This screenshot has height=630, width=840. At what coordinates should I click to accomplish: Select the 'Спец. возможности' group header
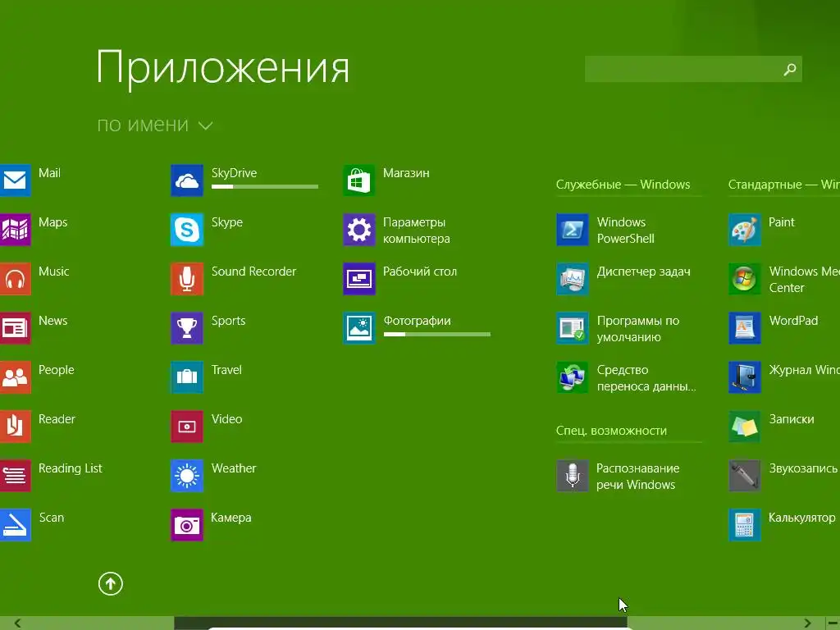611,431
